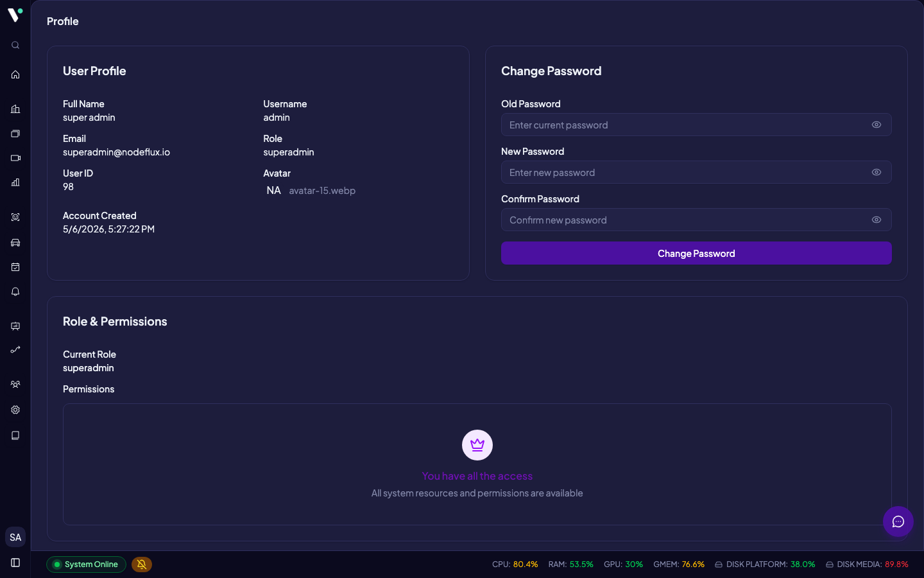Viewport: 924px width, 578px height.
Task: Focus the Confirm Password input field
Action: click(696, 220)
